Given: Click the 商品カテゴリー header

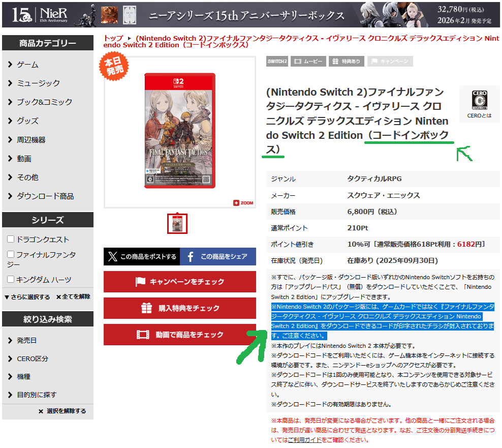Looking at the screenshot, I should tap(48, 43).
